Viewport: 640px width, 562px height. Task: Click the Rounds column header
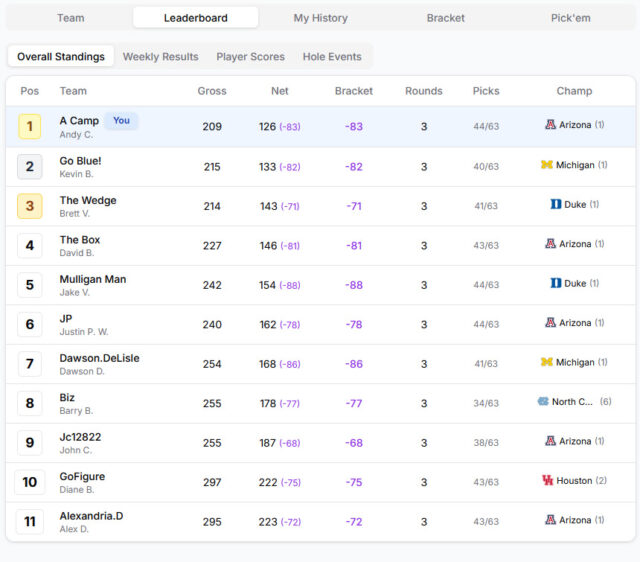424,91
